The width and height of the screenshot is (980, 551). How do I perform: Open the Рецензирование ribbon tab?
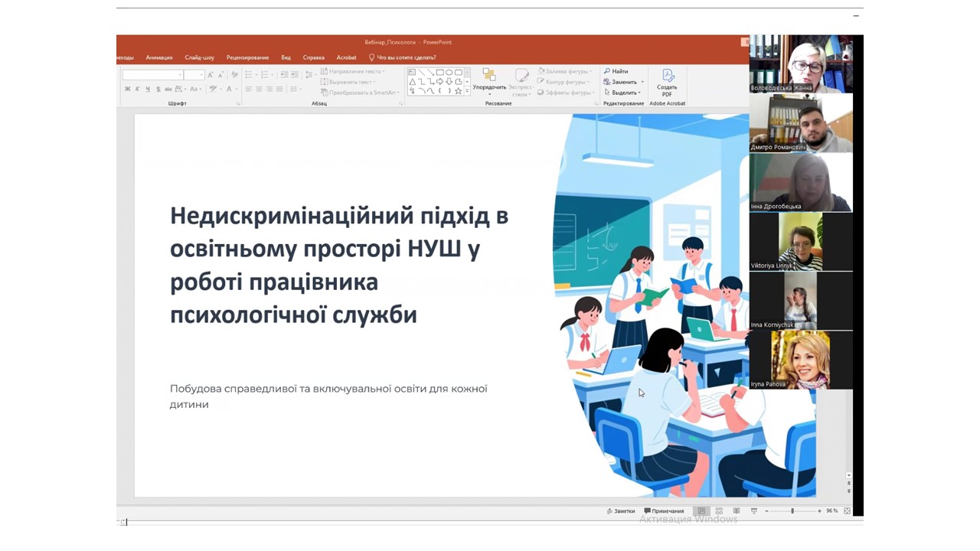point(247,57)
